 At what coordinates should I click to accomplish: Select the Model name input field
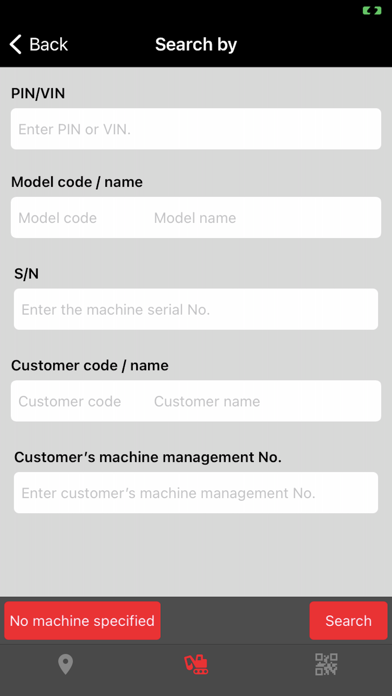[x=265, y=218]
